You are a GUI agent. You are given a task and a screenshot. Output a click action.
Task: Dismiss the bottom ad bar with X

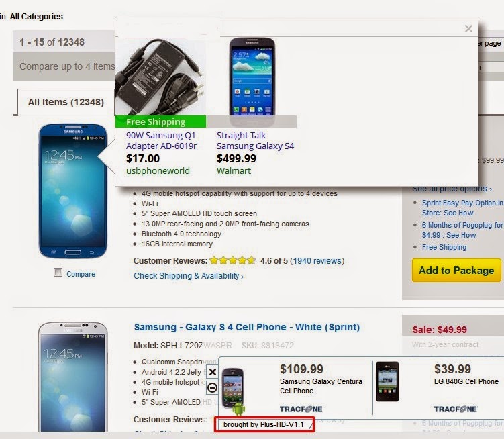point(213,372)
